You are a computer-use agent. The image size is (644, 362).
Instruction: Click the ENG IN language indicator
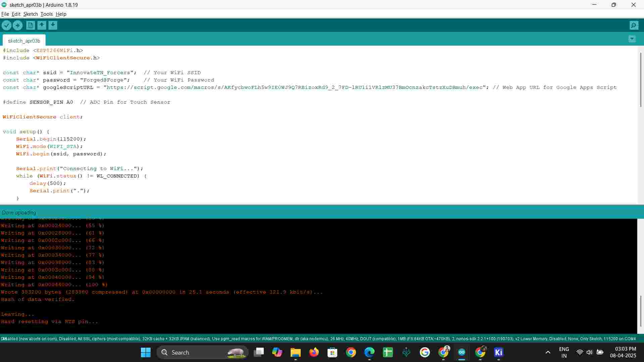pyautogui.click(x=564, y=352)
